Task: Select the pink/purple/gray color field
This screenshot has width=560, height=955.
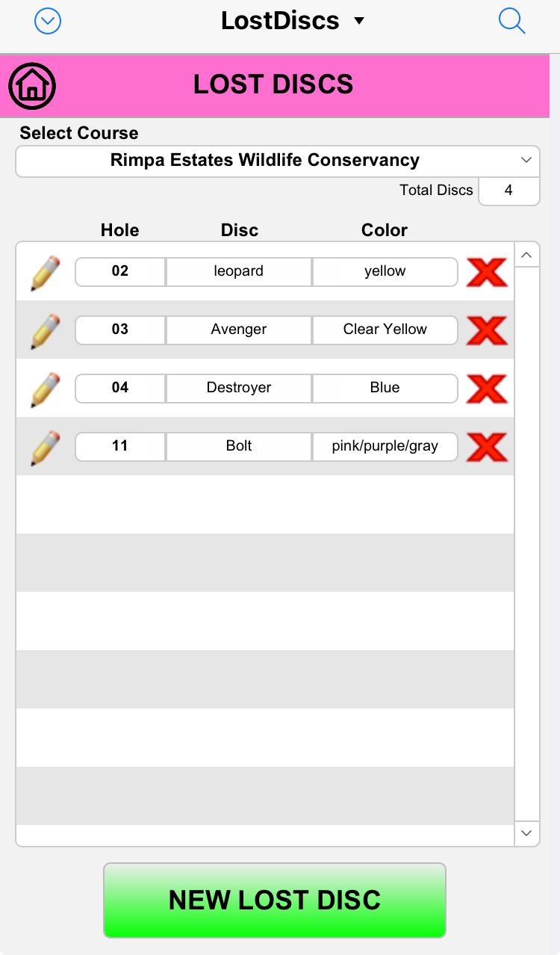Action: coord(385,446)
